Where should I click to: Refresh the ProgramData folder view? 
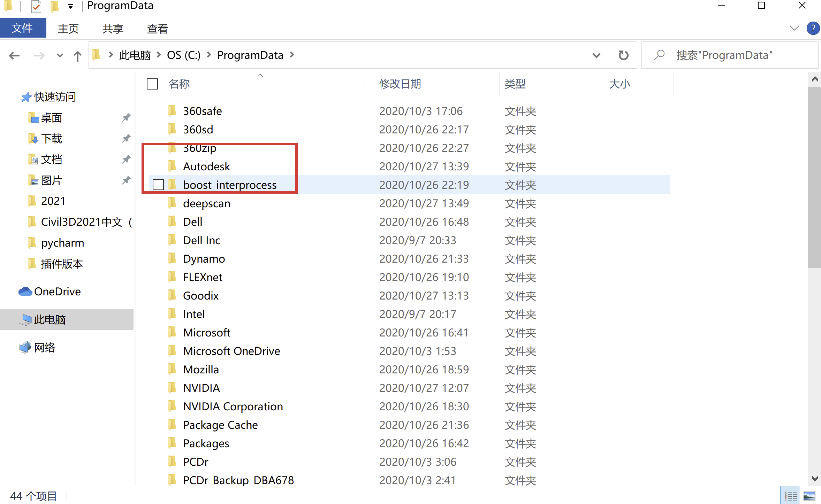tap(623, 55)
